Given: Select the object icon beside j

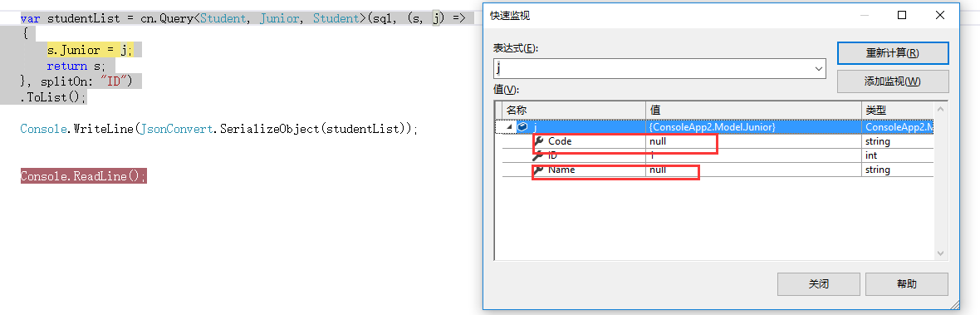Looking at the screenshot, I should click(523, 127).
